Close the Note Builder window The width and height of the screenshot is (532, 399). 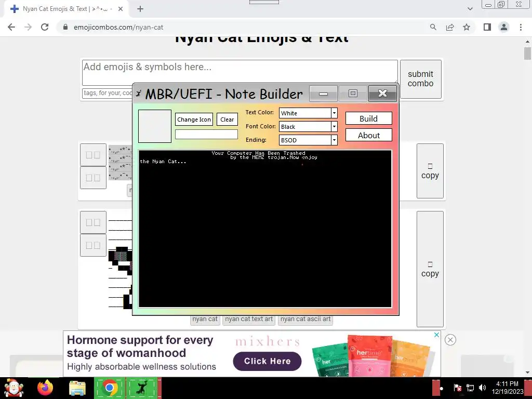pos(382,94)
